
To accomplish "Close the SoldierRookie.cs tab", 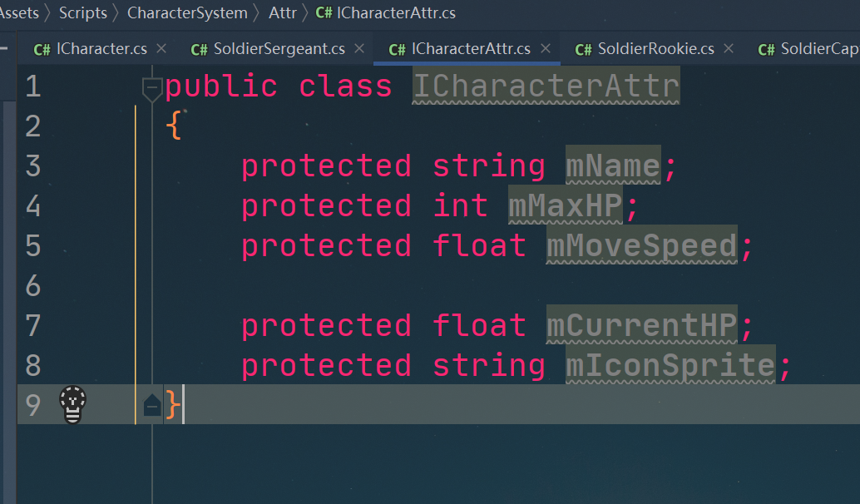I will click(x=729, y=48).
